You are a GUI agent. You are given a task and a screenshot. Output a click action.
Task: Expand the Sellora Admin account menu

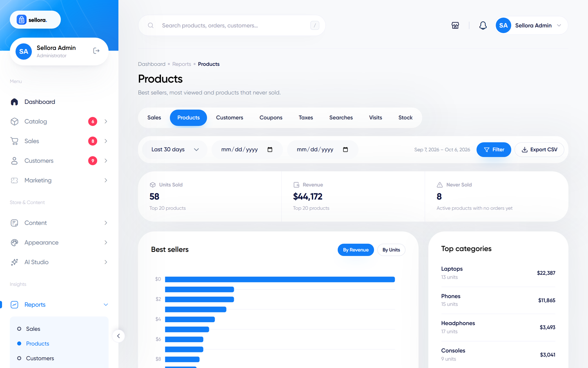(531, 25)
